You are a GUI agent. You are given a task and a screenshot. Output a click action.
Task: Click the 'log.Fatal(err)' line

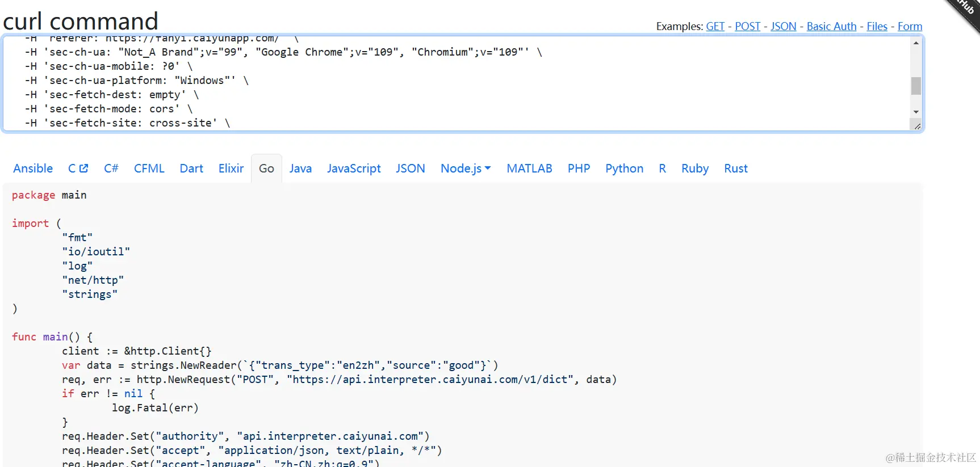(155, 407)
